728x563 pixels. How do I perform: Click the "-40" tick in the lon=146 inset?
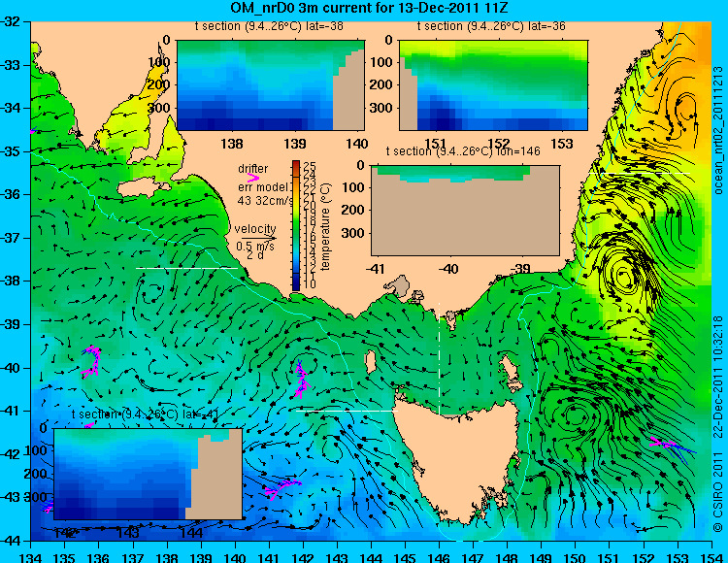[449, 268]
